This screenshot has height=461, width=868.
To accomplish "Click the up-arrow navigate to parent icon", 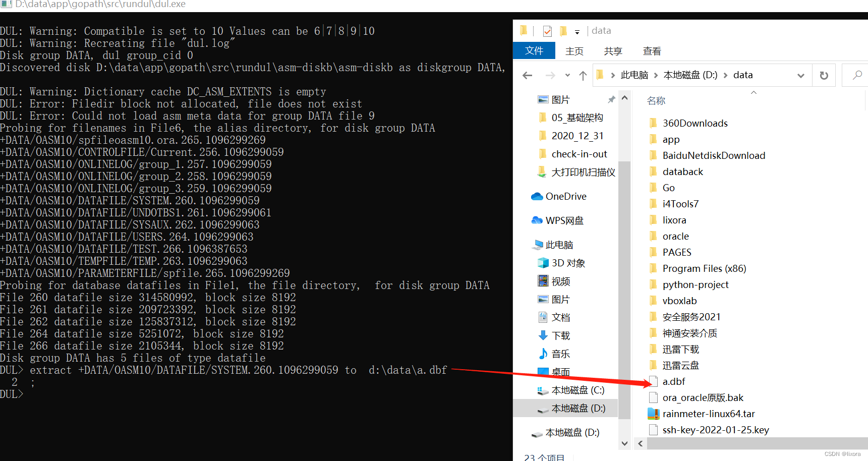I will 583,75.
